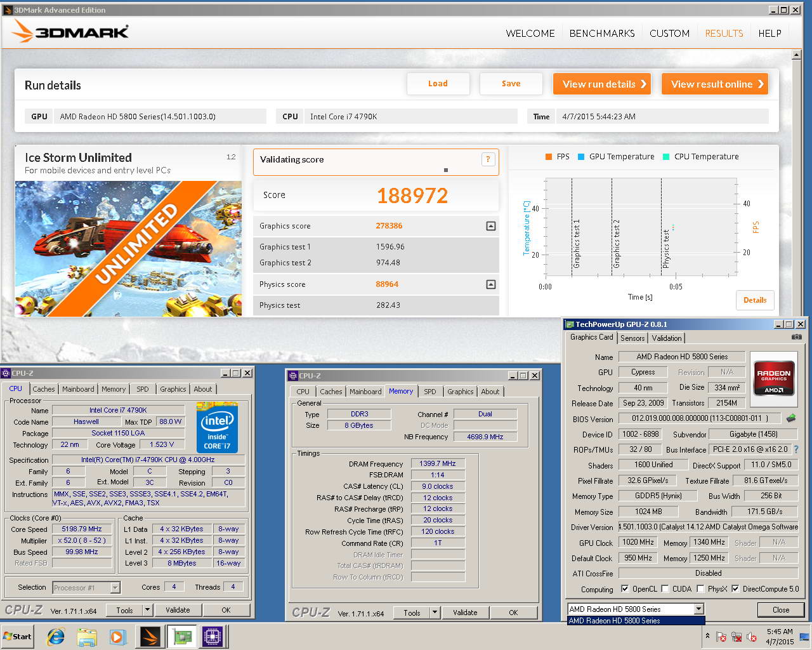This screenshot has width=812, height=650.
Task: Open Graphics tab in Memory CPU-Z window
Action: (x=461, y=392)
